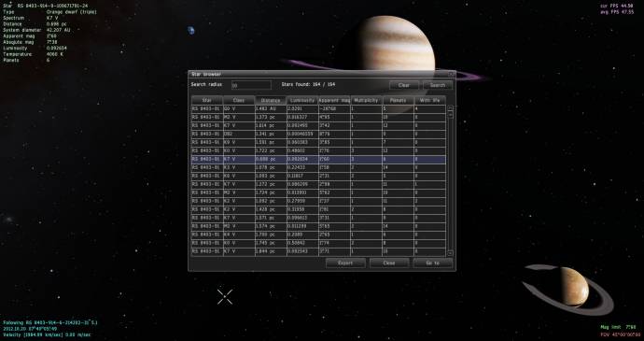
Task: Close the Star browser window via X
Action: 452,74
